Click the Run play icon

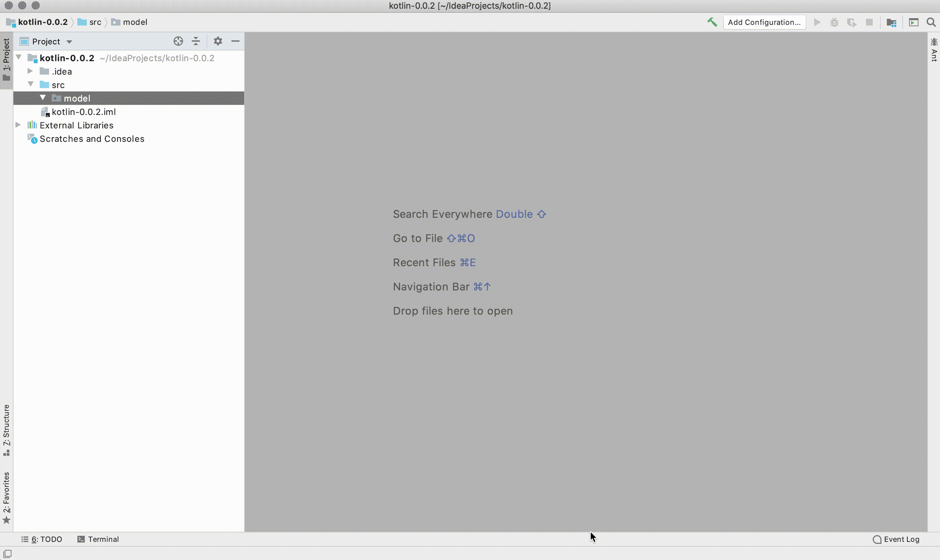coord(817,22)
